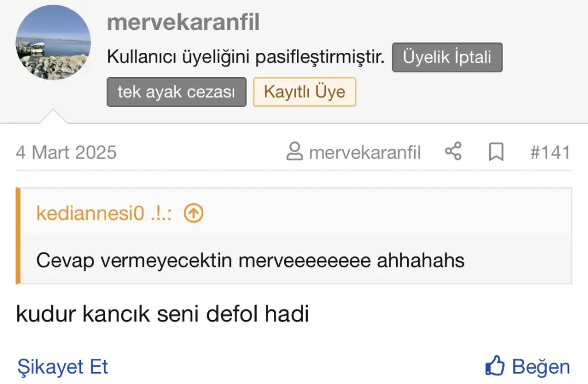The width and height of the screenshot is (588, 384).
Task: Open the post date 4 Mart 2025
Action: click(x=66, y=152)
